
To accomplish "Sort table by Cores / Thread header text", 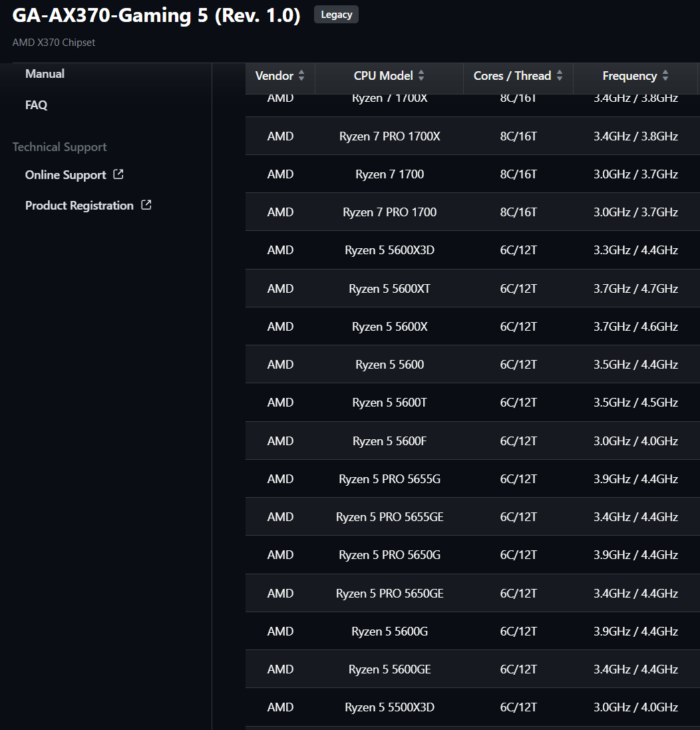I will click(512, 75).
